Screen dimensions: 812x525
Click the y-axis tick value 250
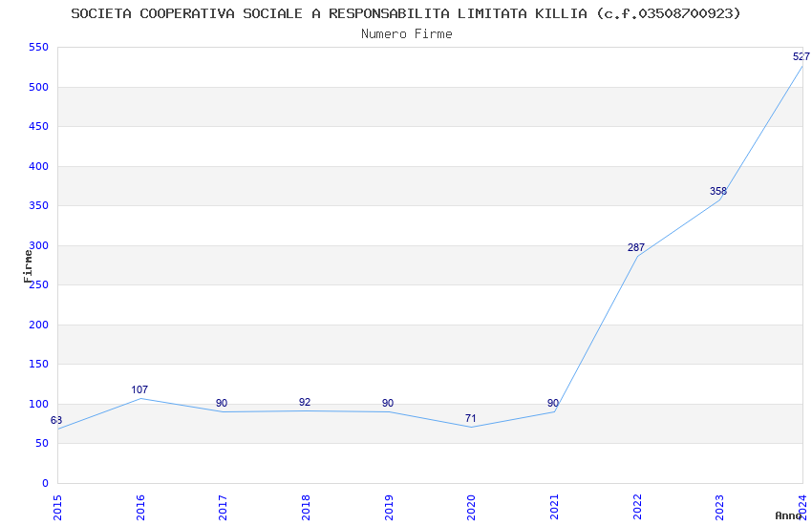pyautogui.click(x=39, y=285)
